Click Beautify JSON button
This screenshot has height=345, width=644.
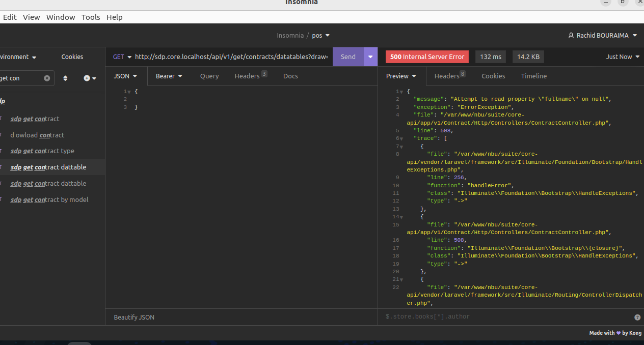[134, 318]
